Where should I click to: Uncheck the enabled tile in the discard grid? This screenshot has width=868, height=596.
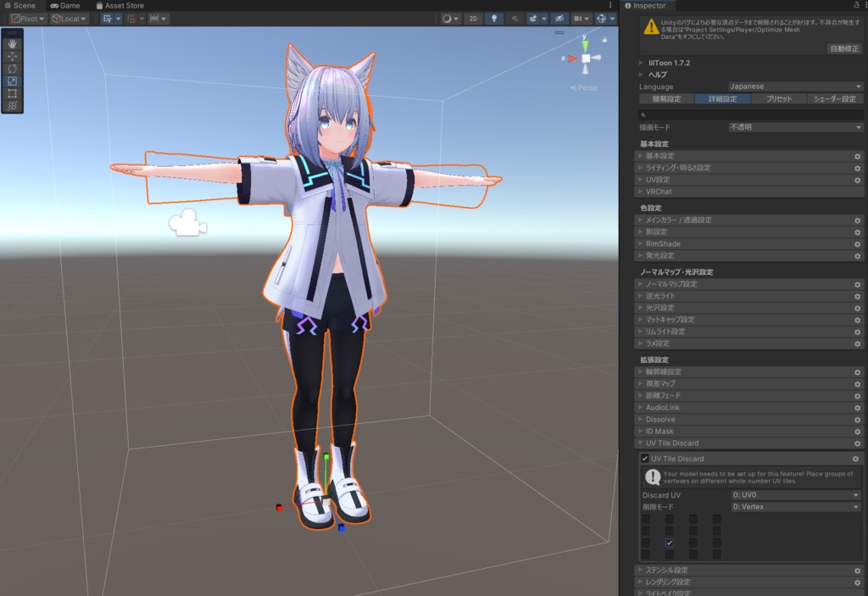670,543
